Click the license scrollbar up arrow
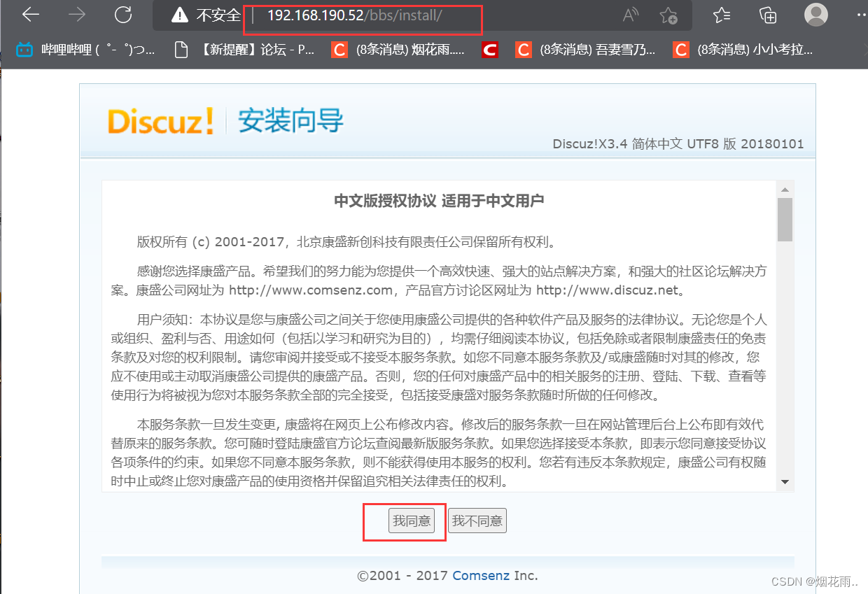Image resolution: width=868 pixels, height=594 pixels. click(785, 190)
